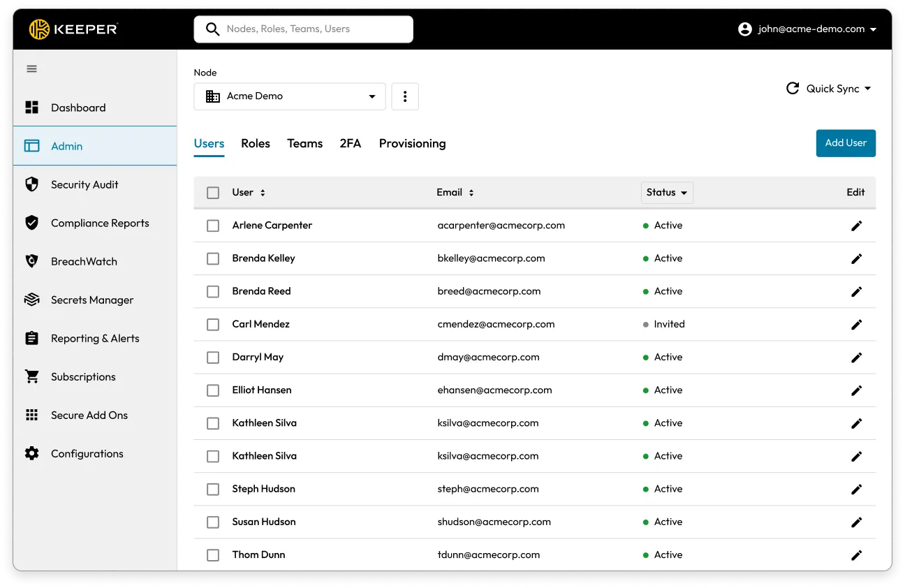Image resolution: width=905 pixels, height=588 pixels.
Task: Select Carl Mendez's checkbox
Action: point(213,324)
